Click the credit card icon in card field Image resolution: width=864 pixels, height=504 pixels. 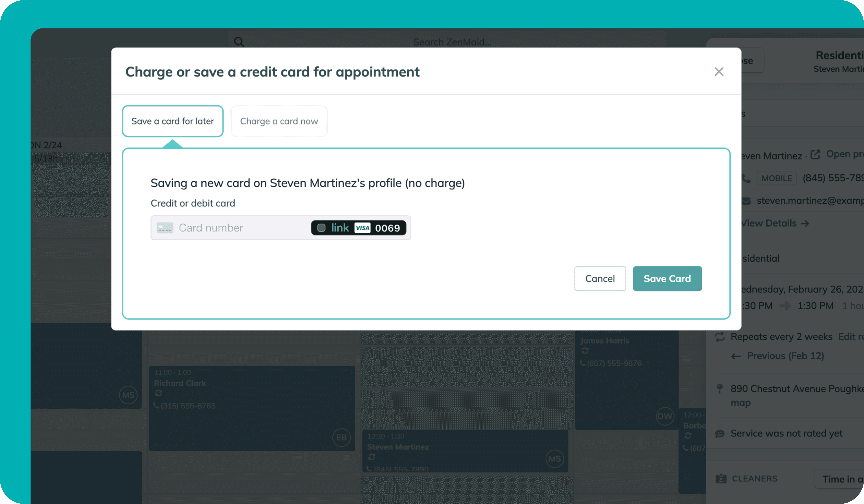pyautogui.click(x=165, y=228)
